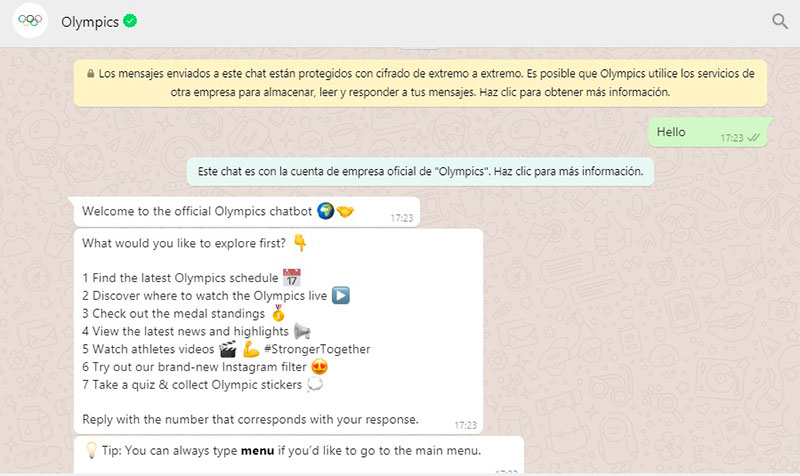Screen dimensions: 800x476
Task: Click "6 Try out our brand-new Instagram filter"
Action: coord(194,367)
